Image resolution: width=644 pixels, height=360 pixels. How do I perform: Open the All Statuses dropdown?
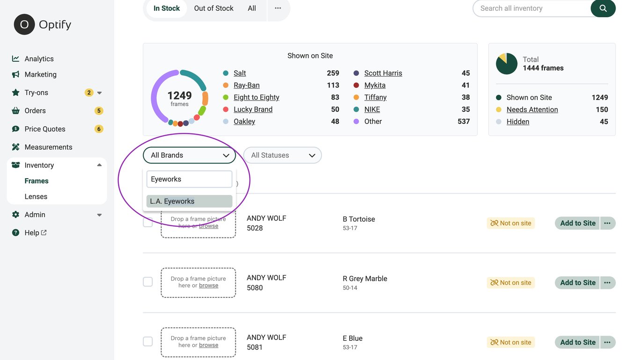(282, 155)
